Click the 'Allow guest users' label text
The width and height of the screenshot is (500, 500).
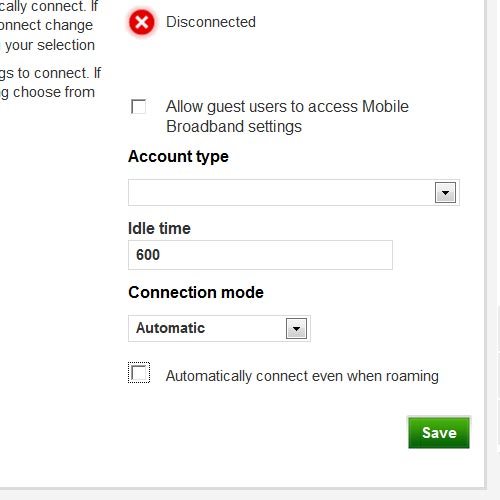click(x=287, y=116)
